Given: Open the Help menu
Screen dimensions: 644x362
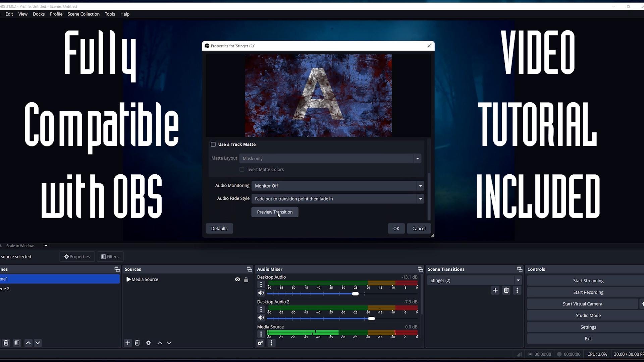Looking at the screenshot, I should point(125,14).
